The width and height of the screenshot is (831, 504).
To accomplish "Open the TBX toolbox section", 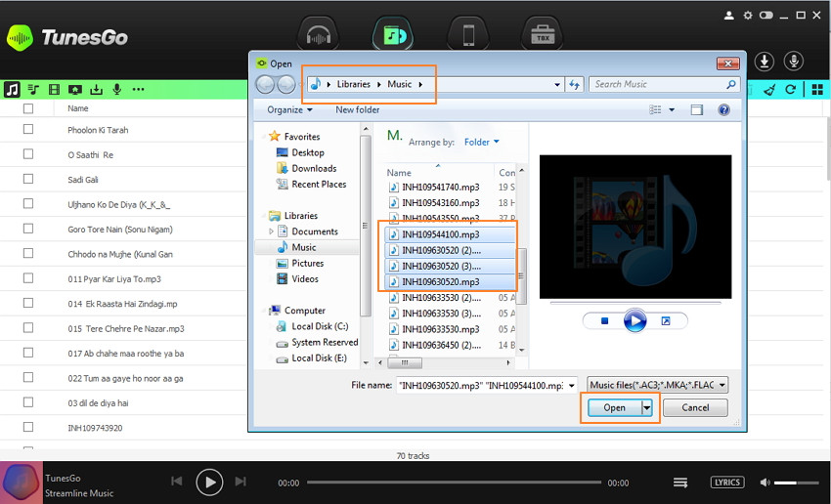I will [x=543, y=35].
